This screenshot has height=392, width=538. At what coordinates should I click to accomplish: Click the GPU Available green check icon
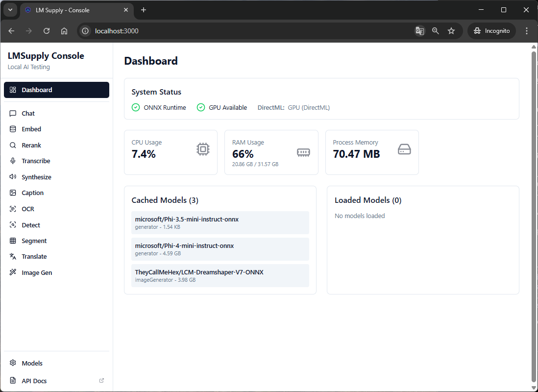tap(201, 107)
